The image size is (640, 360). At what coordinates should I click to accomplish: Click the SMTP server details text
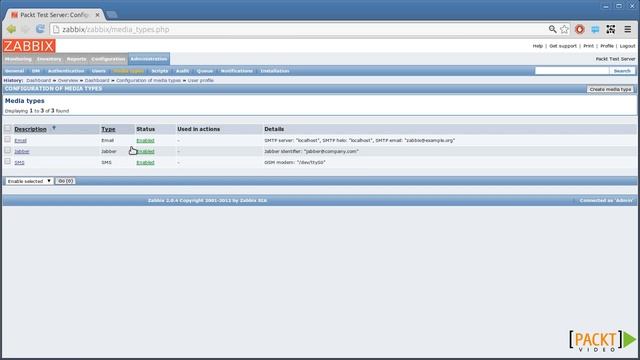[359, 140]
